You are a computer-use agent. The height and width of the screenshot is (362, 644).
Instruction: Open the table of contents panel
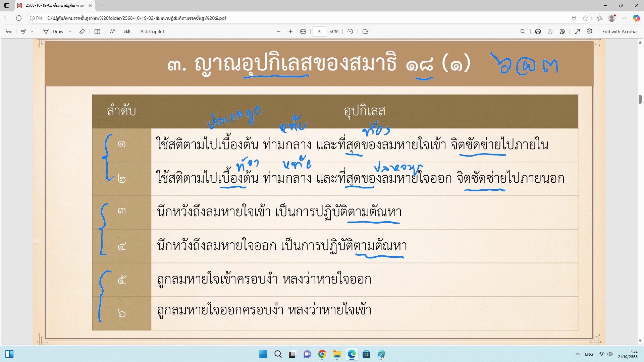(x=9, y=32)
